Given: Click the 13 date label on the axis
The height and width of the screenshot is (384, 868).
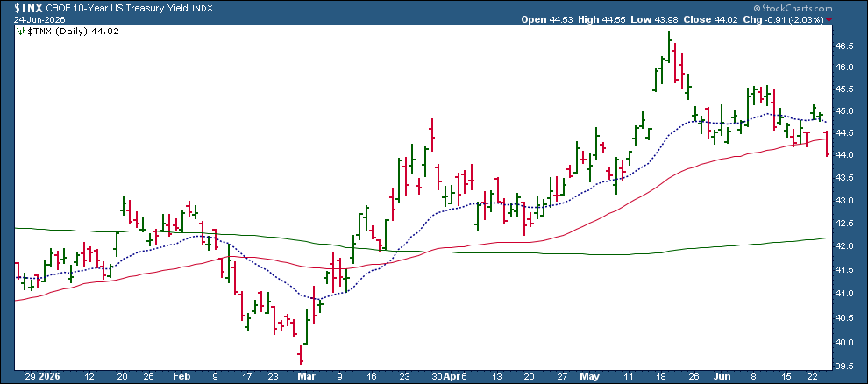Looking at the screenshot, I should (495, 376).
